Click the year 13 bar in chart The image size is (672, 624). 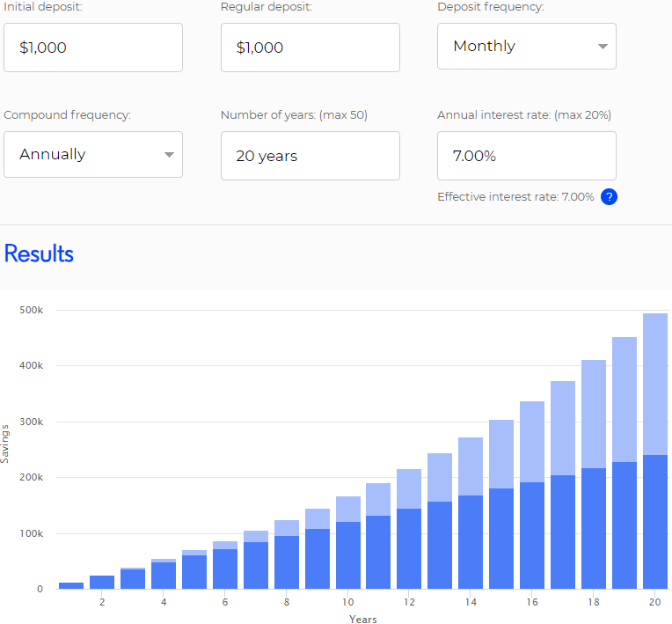(x=440, y=521)
